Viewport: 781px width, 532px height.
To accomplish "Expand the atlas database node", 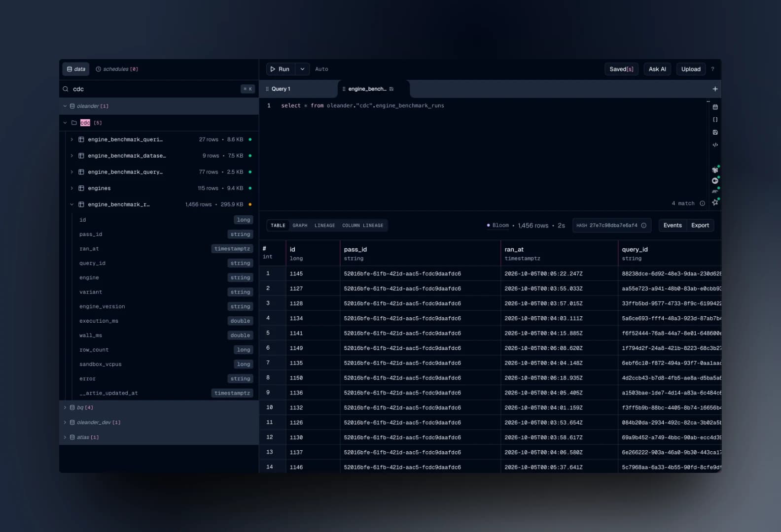I will tap(65, 437).
